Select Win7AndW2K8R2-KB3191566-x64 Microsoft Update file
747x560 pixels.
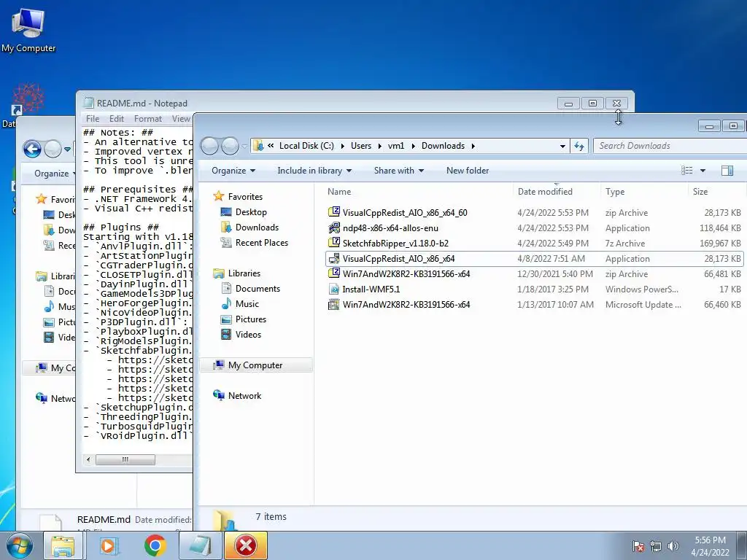pos(406,304)
